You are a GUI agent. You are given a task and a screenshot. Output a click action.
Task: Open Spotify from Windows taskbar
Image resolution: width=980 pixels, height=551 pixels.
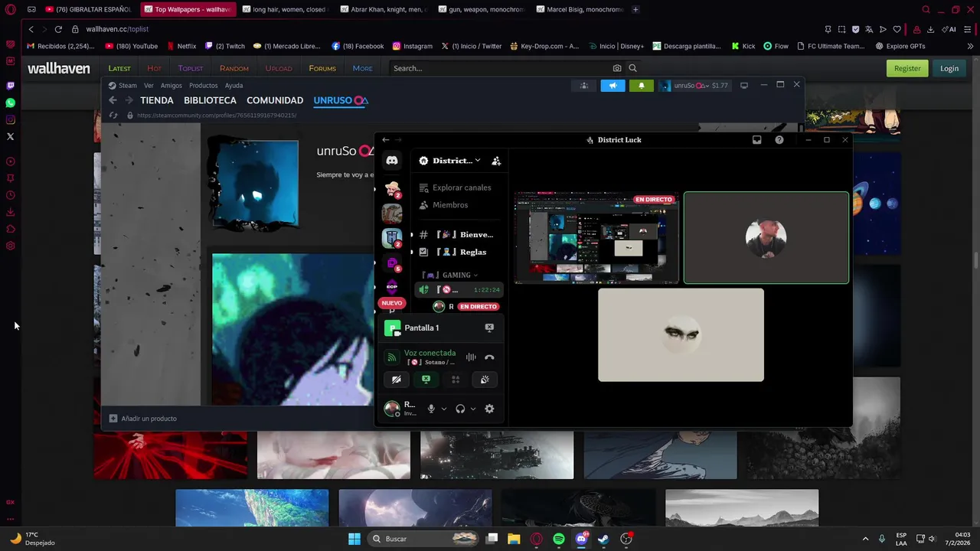point(559,539)
